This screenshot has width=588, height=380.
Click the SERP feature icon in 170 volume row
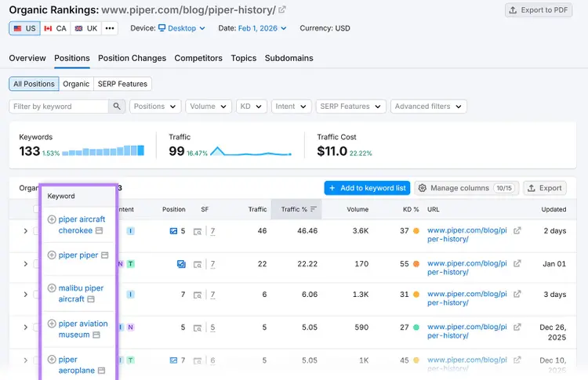pos(181,264)
